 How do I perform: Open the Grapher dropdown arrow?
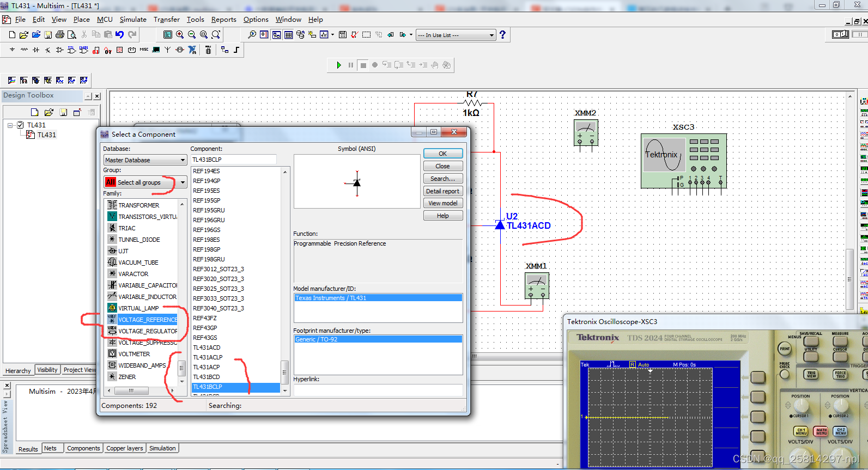click(332, 34)
